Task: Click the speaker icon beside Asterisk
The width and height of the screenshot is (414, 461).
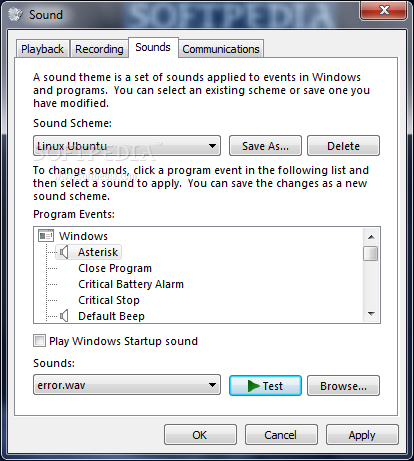Action: click(64, 252)
